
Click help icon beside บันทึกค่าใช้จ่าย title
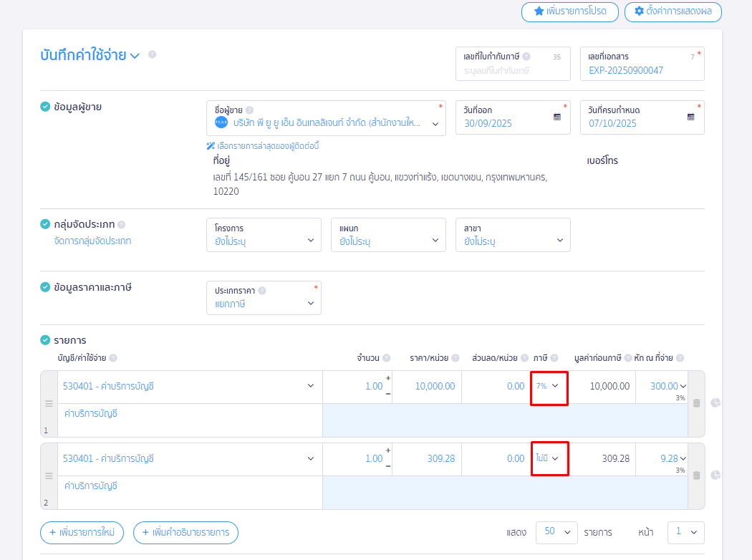click(x=152, y=54)
